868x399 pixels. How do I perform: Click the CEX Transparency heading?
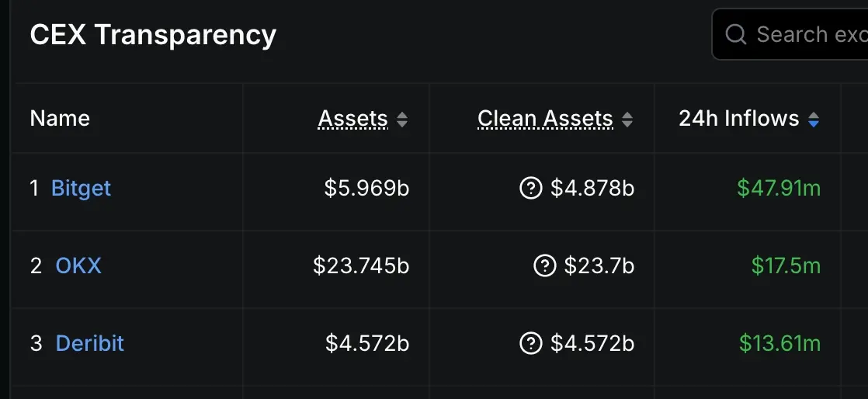click(153, 35)
